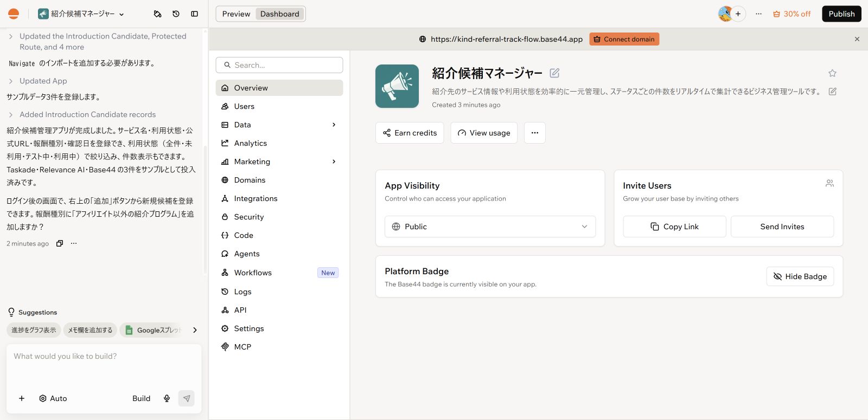This screenshot has height=420, width=868.
Task: Open chat message more options
Action: point(74,243)
